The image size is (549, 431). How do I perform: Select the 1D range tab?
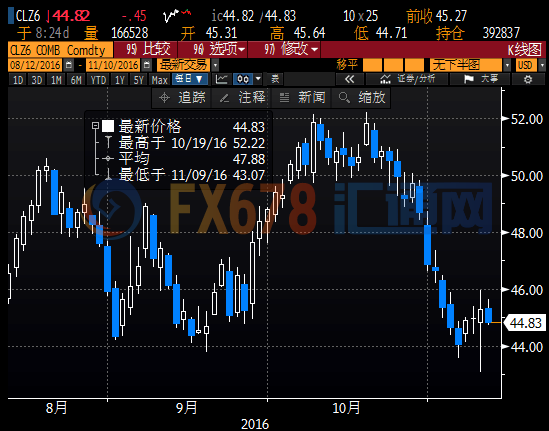pyautogui.click(x=18, y=80)
